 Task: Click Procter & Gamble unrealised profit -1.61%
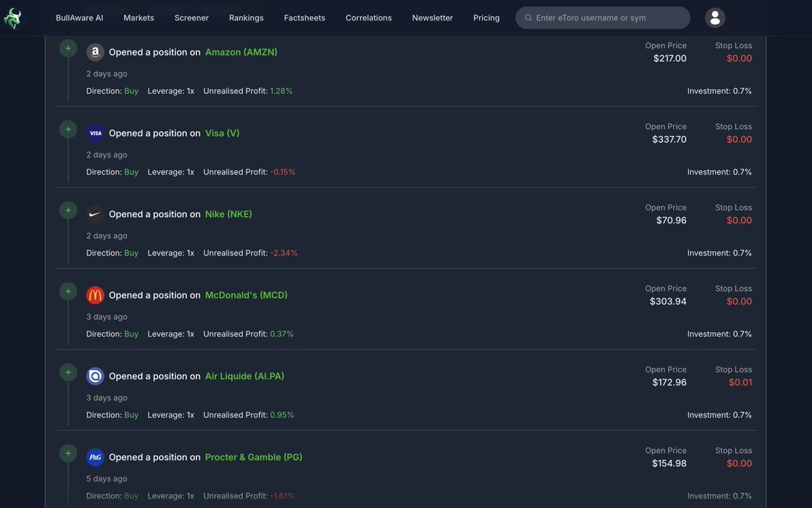[283, 496]
